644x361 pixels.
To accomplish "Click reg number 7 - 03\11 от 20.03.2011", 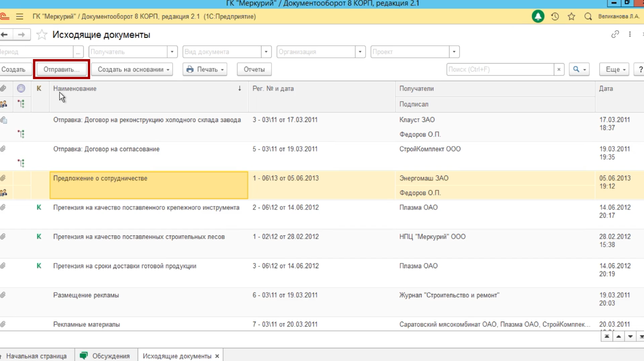I will pos(285,324).
